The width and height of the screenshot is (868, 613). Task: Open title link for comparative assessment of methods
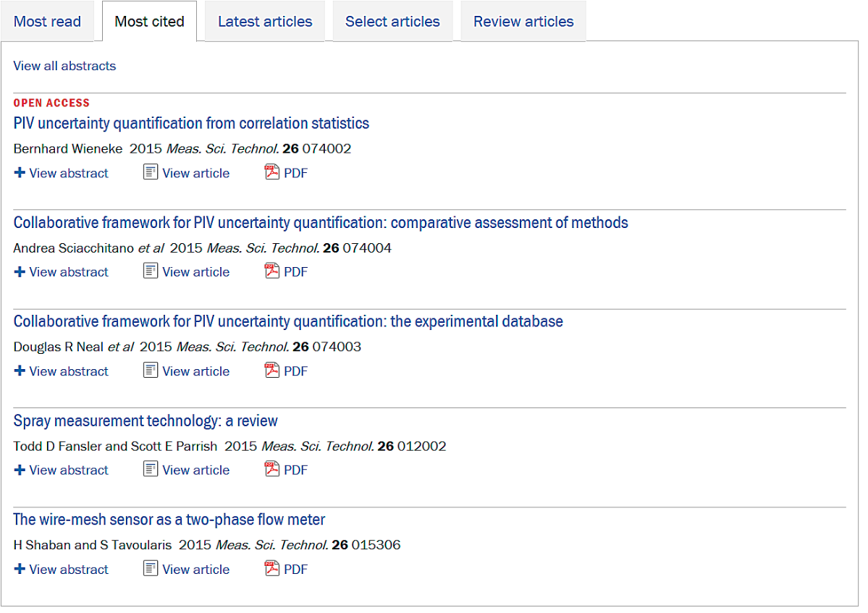point(321,222)
